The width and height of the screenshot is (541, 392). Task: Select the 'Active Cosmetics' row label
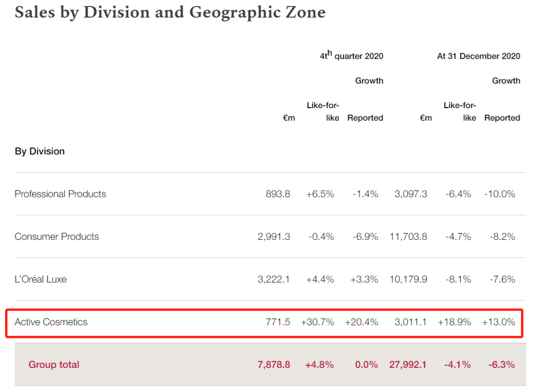[x=51, y=322]
